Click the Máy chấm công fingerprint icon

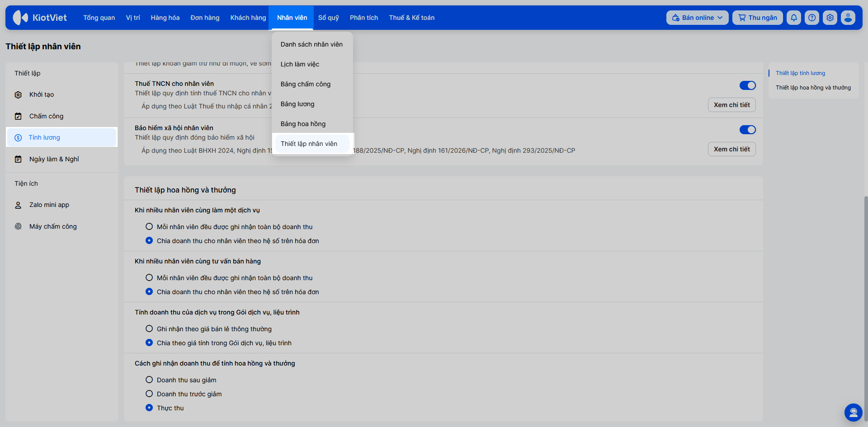point(18,227)
